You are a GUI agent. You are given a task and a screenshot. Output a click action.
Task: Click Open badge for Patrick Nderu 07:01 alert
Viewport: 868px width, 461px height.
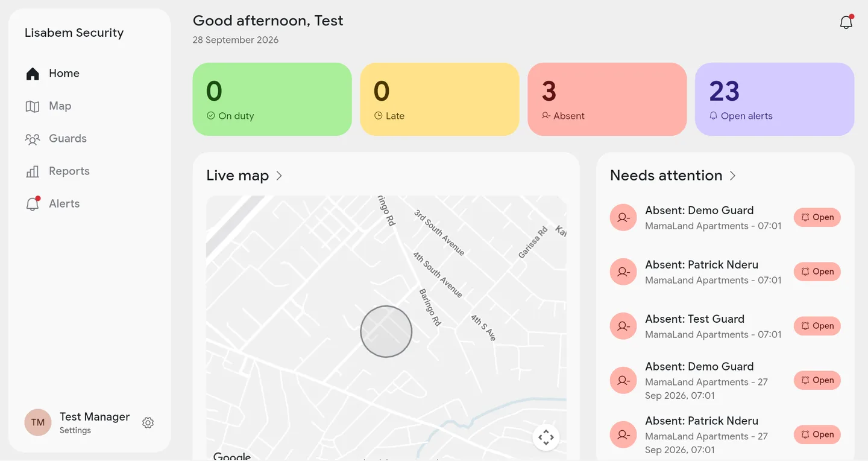(x=817, y=272)
